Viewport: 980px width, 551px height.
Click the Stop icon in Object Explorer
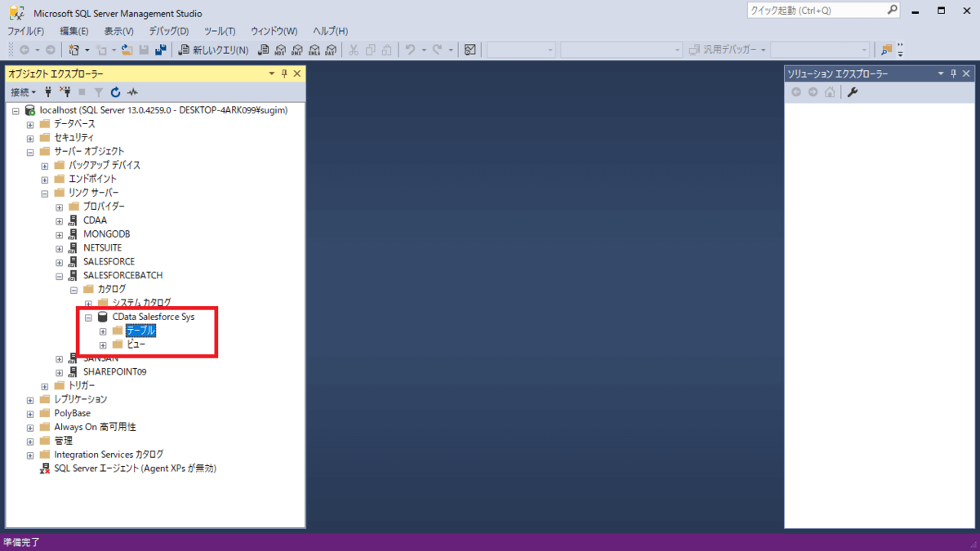point(82,92)
